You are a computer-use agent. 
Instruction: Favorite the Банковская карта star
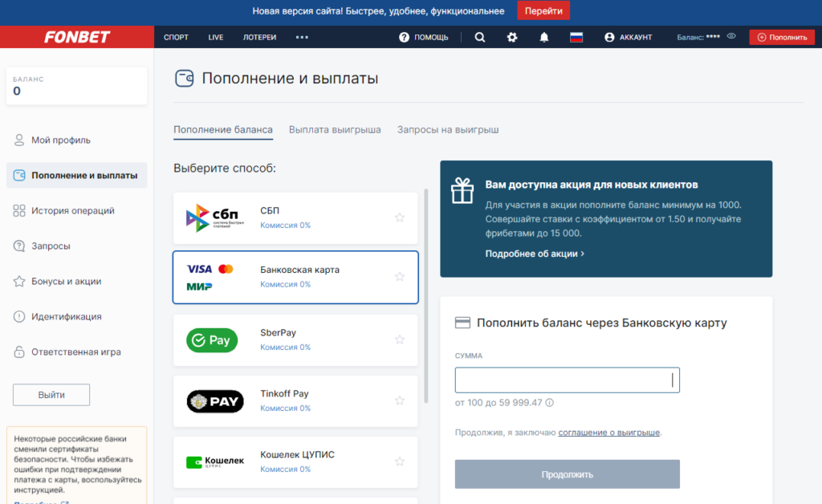400,277
